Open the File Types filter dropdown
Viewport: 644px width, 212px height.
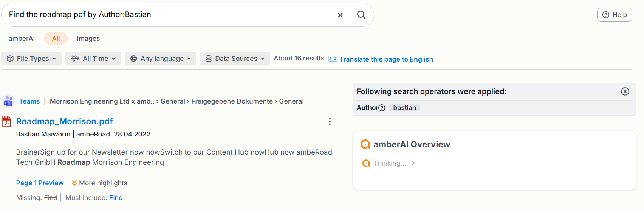tap(31, 59)
